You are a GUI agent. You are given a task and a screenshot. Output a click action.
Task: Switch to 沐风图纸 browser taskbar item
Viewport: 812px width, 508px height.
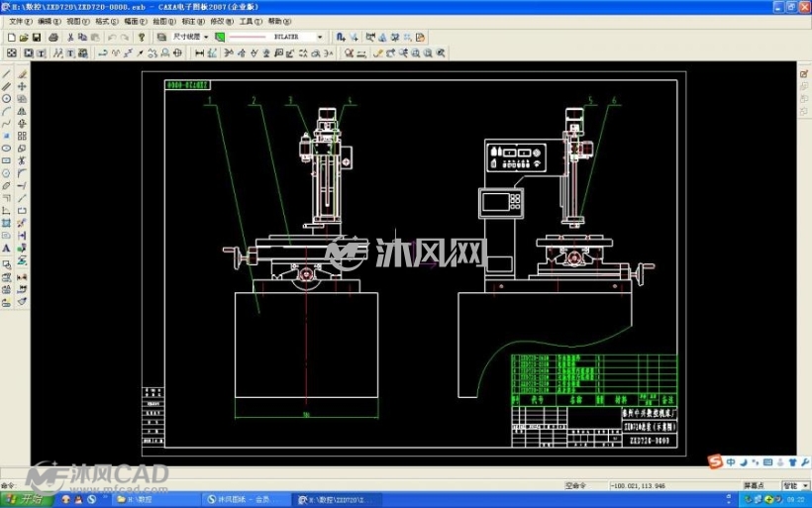coord(246,499)
